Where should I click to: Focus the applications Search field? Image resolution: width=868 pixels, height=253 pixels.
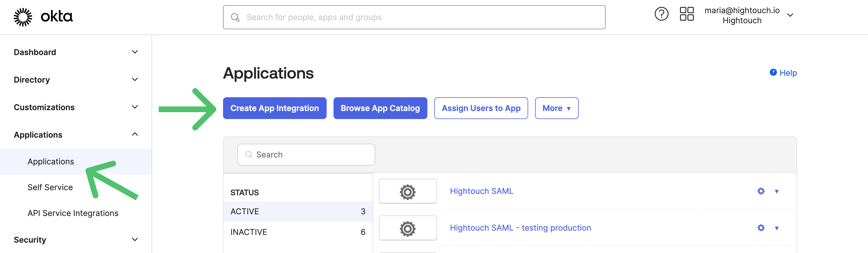(306, 155)
